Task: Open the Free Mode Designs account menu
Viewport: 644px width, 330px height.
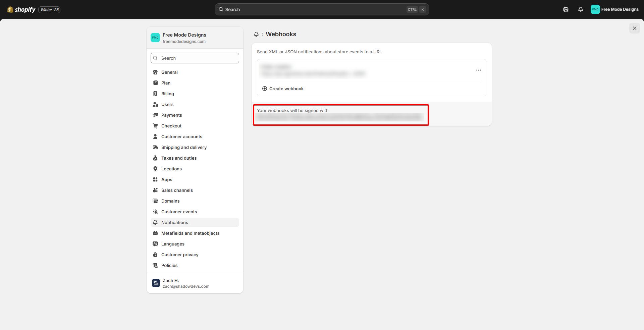Action: 615,9
